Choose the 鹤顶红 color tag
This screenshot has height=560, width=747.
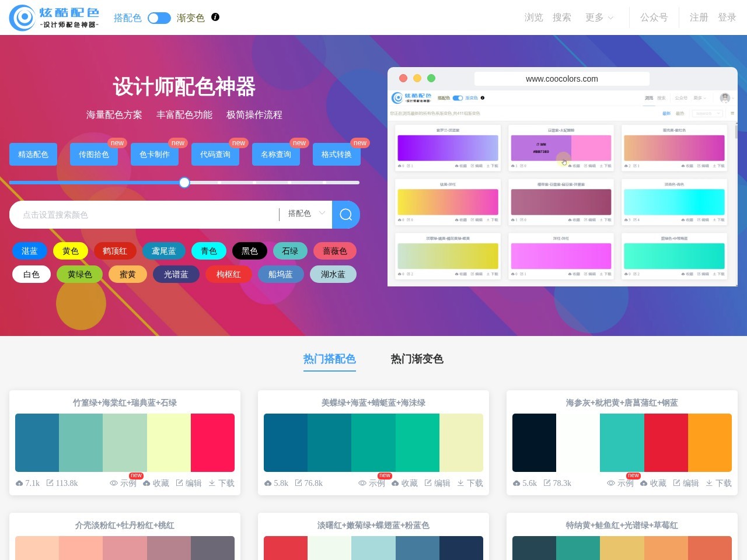click(115, 251)
